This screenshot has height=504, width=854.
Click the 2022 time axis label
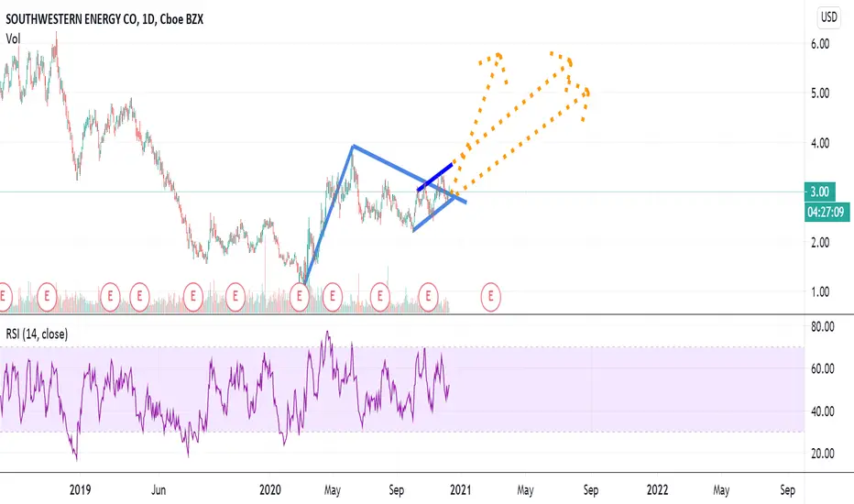tap(657, 490)
